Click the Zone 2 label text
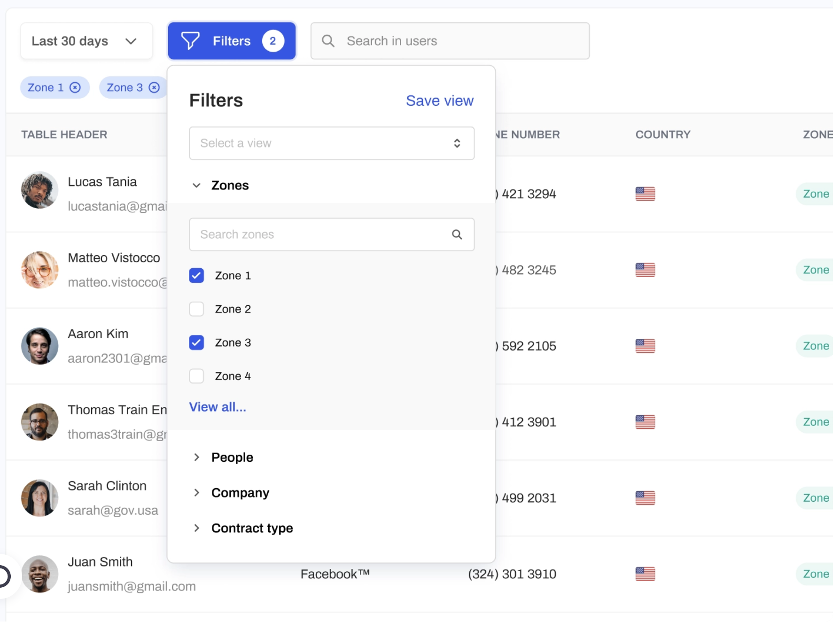This screenshot has width=840, height=622. pos(233,309)
